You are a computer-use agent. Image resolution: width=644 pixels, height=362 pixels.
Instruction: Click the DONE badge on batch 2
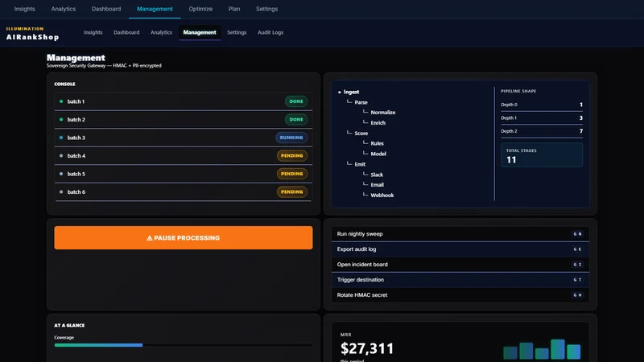click(x=296, y=119)
